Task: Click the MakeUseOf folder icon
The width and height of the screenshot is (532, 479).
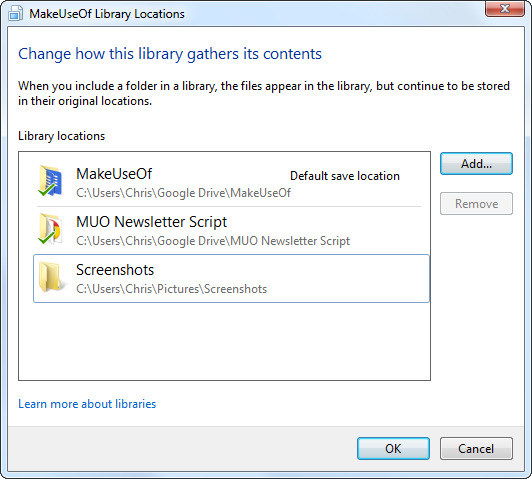Action: [50, 180]
